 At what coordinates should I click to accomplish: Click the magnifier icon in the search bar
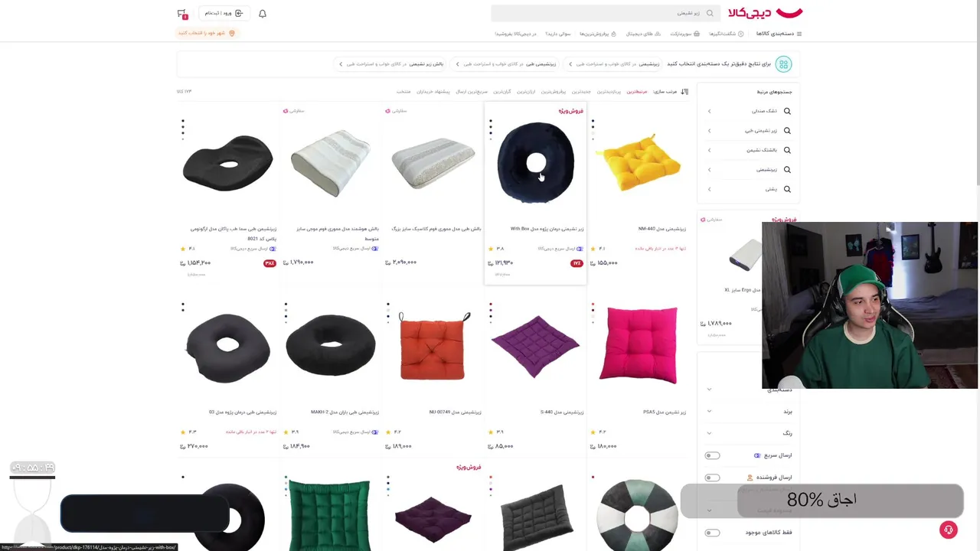click(710, 13)
